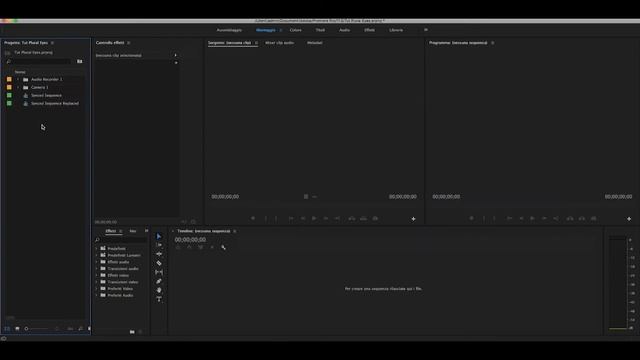The image size is (640, 360).
Task: Click find icon at Project panel bottom
Action: [x=80, y=329]
